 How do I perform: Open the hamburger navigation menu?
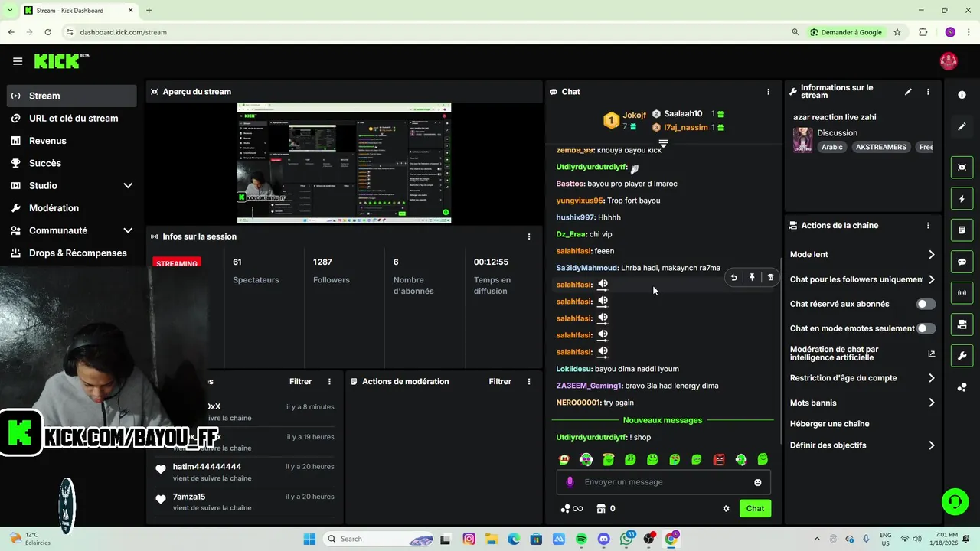click(18, 61)
